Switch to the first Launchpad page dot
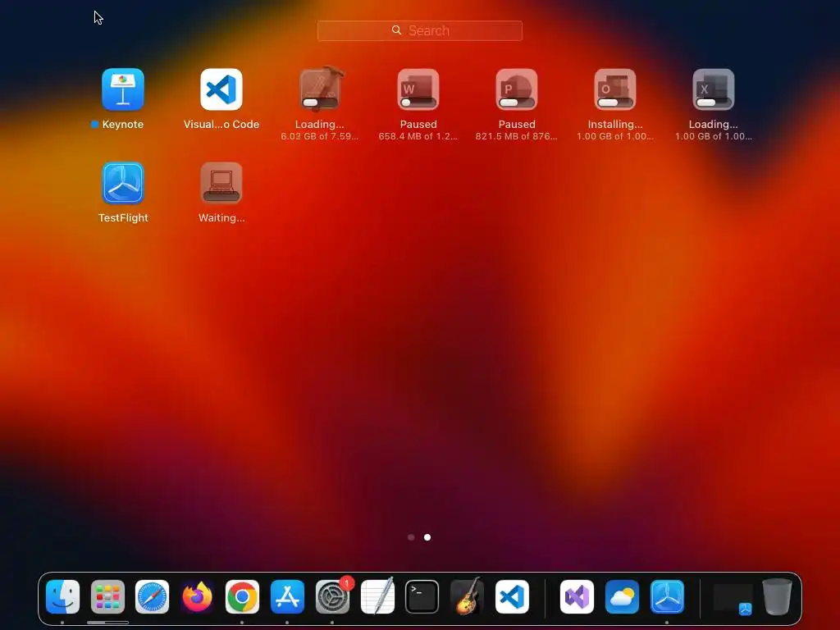Viewport: 840px width, 630px height. 411,537
